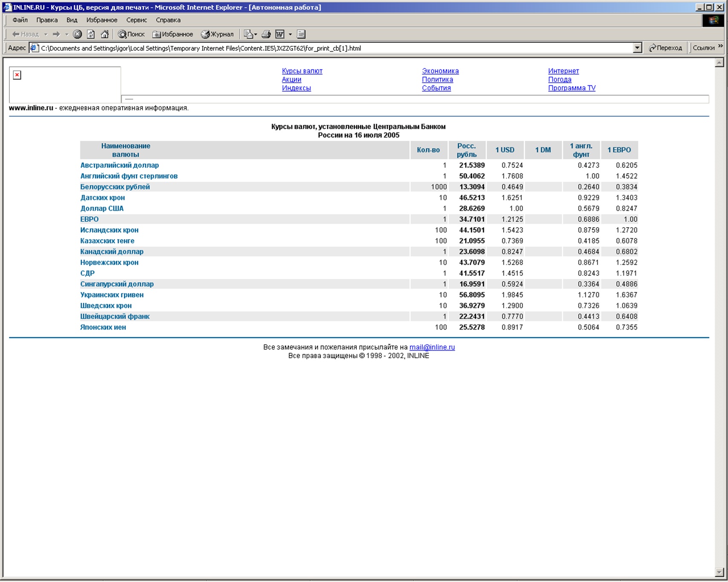Open Forward history dropdown arrow
The image size is (728, 582).
[x=67, y=34]
